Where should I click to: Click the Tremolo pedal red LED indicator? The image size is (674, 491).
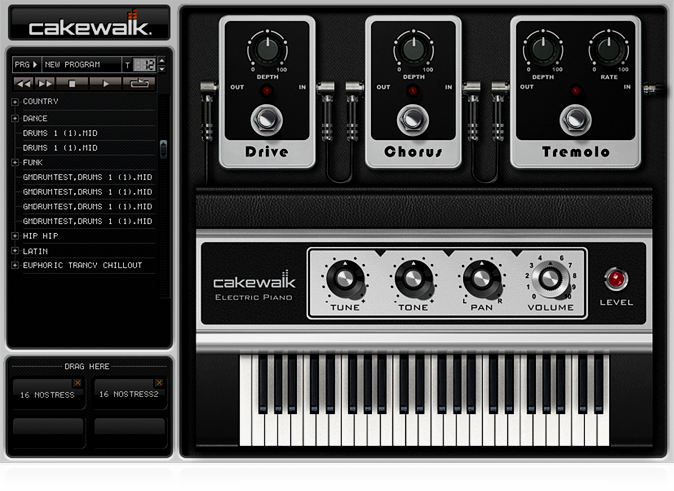[x=576, y=91]
